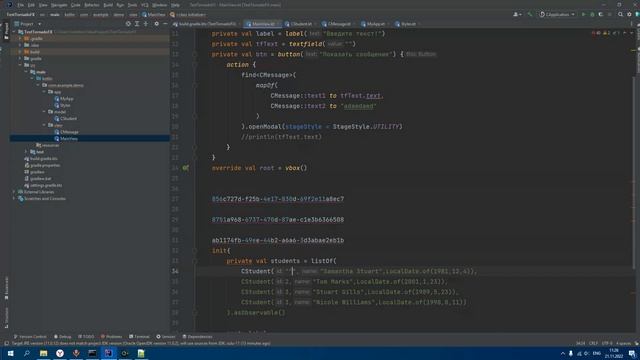Image resolution: width=640 pixels, height=360 pixels.
Task: Run the application with green play icon
Action: 584,14
